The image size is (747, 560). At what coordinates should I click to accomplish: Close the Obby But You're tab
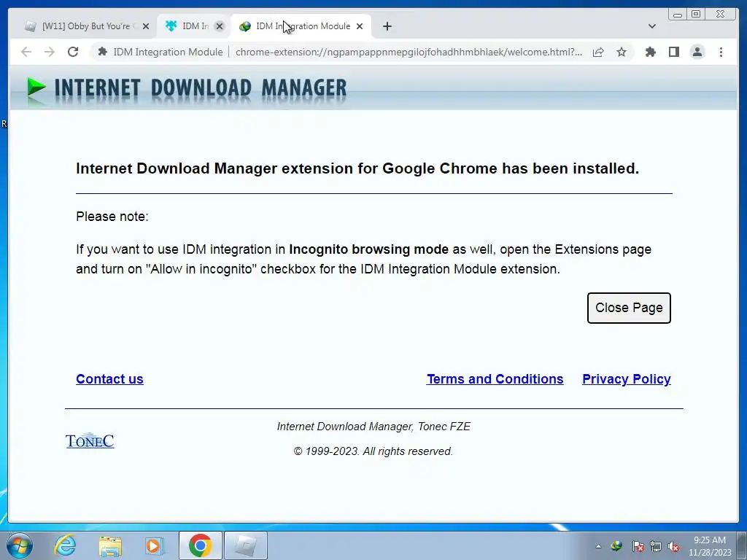[146, 26]
